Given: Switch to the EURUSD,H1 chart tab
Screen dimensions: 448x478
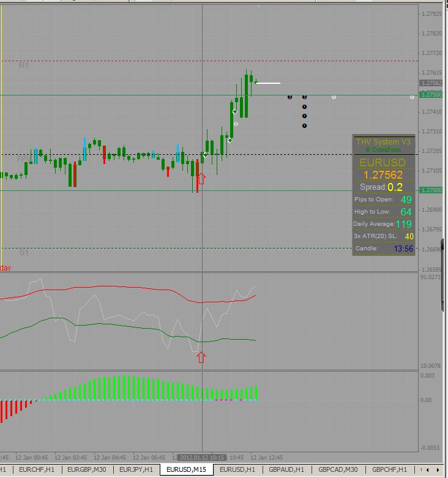Looking at the screenshot, I should 237,469.
